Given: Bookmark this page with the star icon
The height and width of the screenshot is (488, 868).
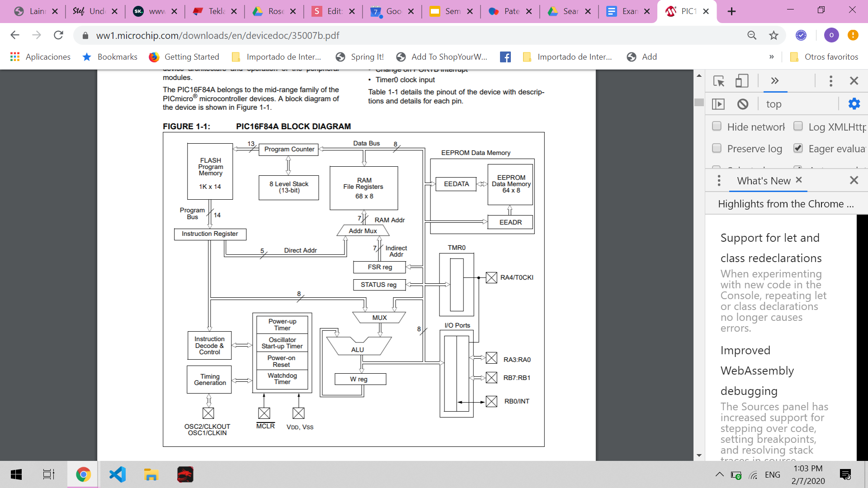Looking at the screenshot, I should [x=774, y=35].
